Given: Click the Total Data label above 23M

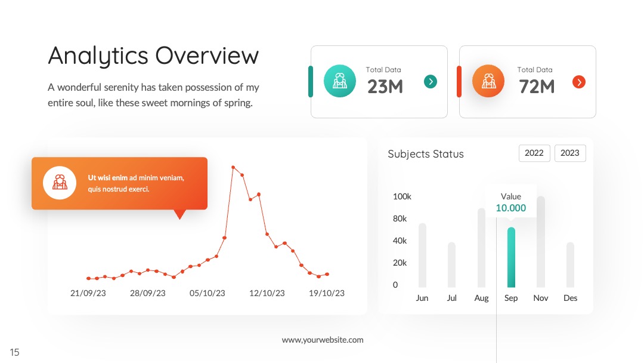Looking at the screenshot, I should coord(383,70).
